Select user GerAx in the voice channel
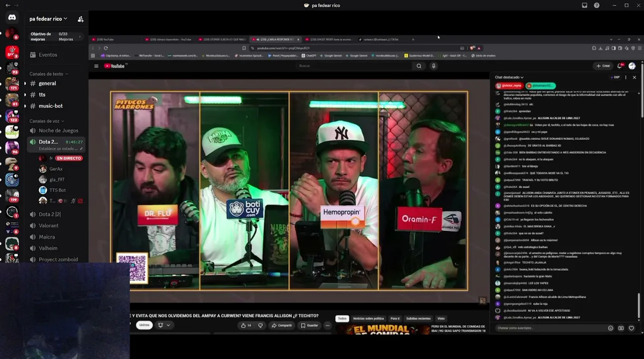Image resolution: width=644 pixels, height=359 pixels. [56, 169]
